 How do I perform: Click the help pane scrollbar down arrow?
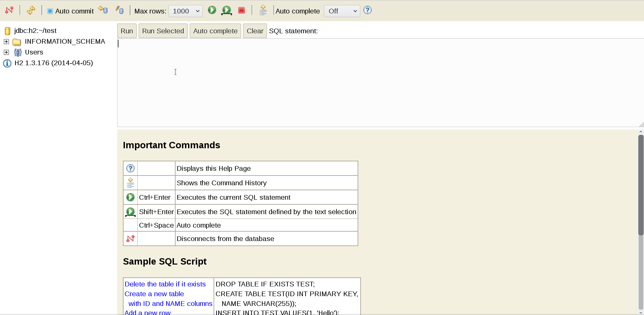(641, 312)
